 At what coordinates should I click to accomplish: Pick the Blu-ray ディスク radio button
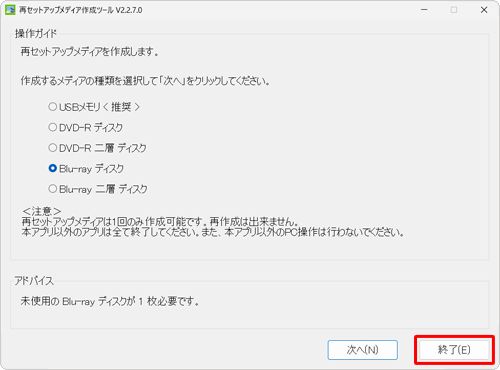coord(53,168)
